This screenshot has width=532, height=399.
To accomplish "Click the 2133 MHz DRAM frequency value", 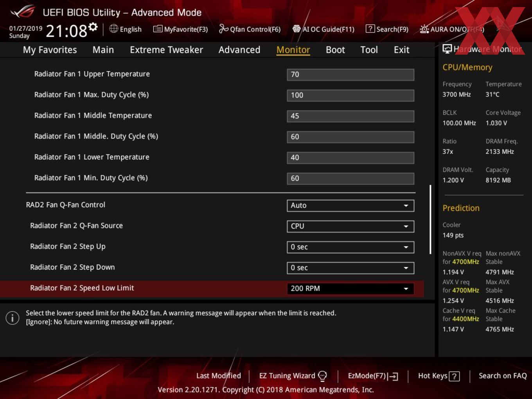I will [x=500, y=151].
